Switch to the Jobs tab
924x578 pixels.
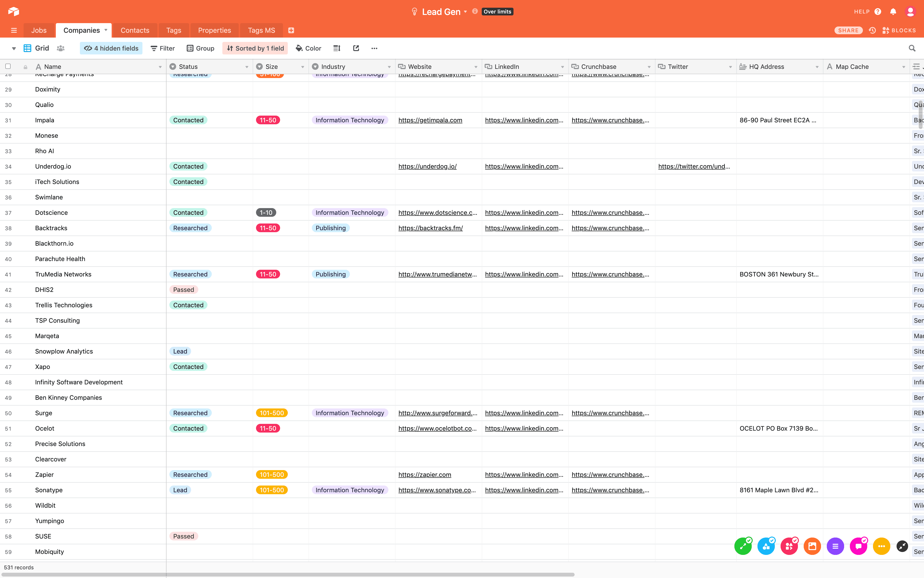[39, 30]
